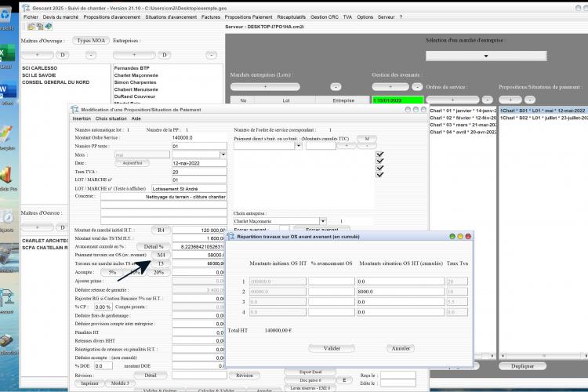Select Simon Charpentes in Entreprises list
Image resolution: width=588 pixels, height=392 pixels.
click(x=136, y=82)
